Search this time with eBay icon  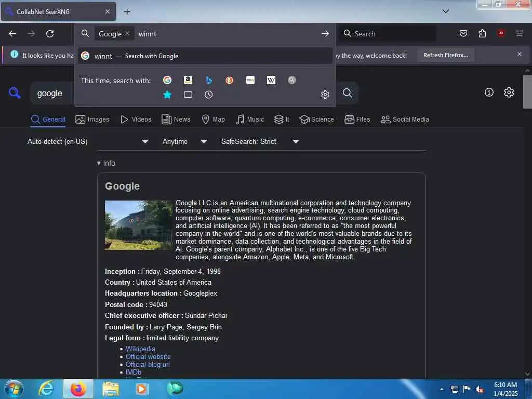250,80
